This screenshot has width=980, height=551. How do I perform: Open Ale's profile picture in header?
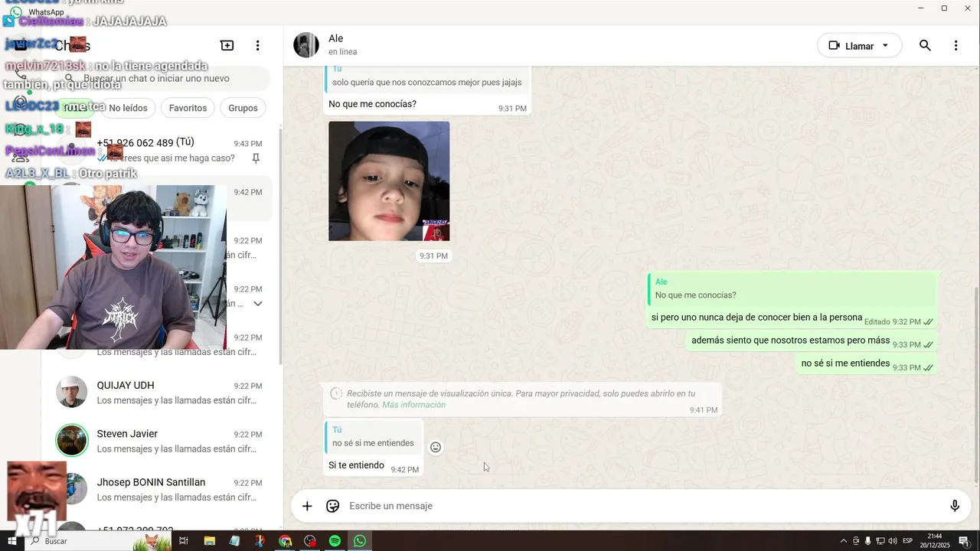tap(306, 45)
